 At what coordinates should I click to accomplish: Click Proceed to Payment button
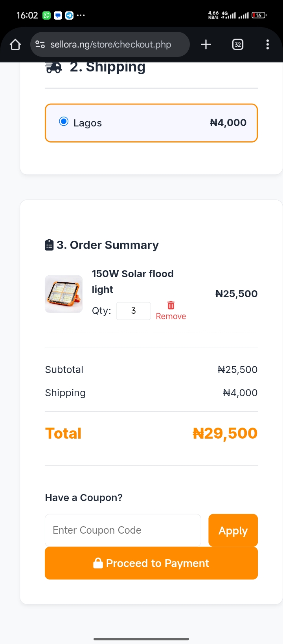151,563
